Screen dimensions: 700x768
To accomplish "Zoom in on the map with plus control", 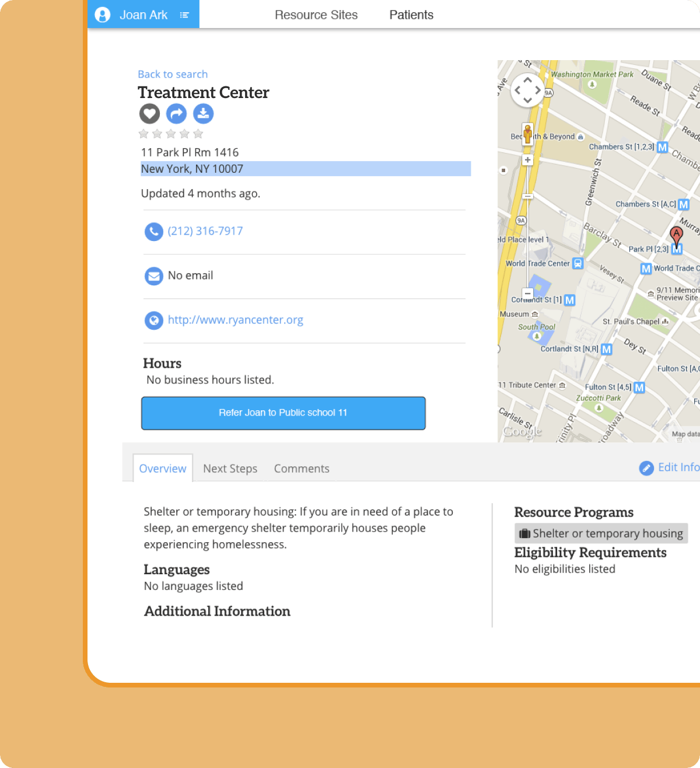I will coord(527,159).
